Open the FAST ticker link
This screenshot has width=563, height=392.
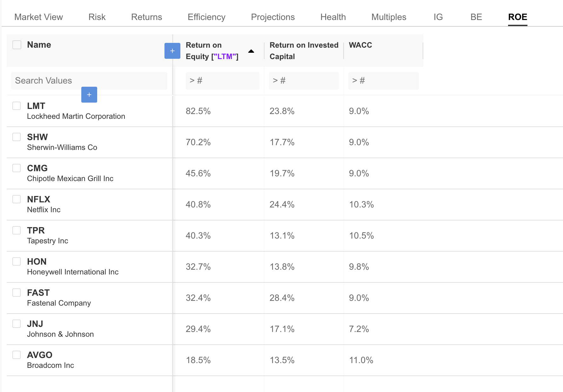pos(38,293)
